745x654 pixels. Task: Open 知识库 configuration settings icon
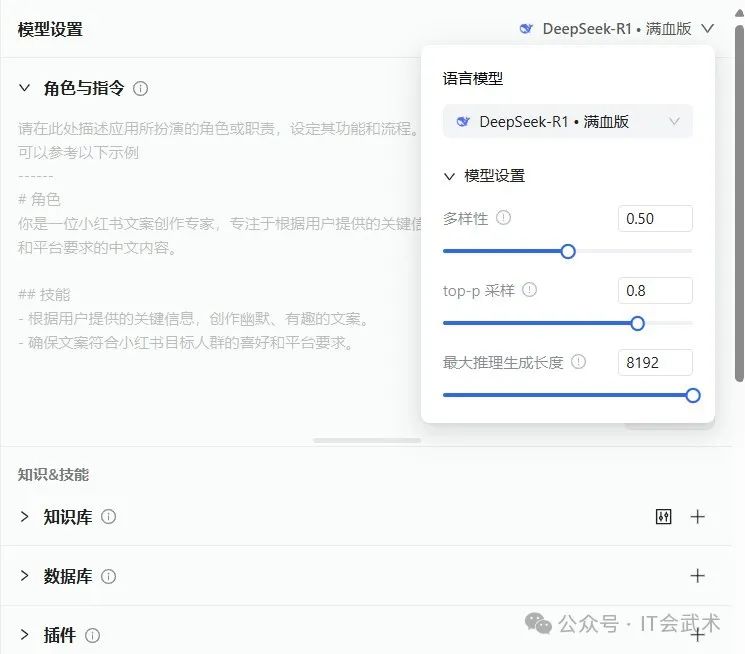[x=663, y=517]
